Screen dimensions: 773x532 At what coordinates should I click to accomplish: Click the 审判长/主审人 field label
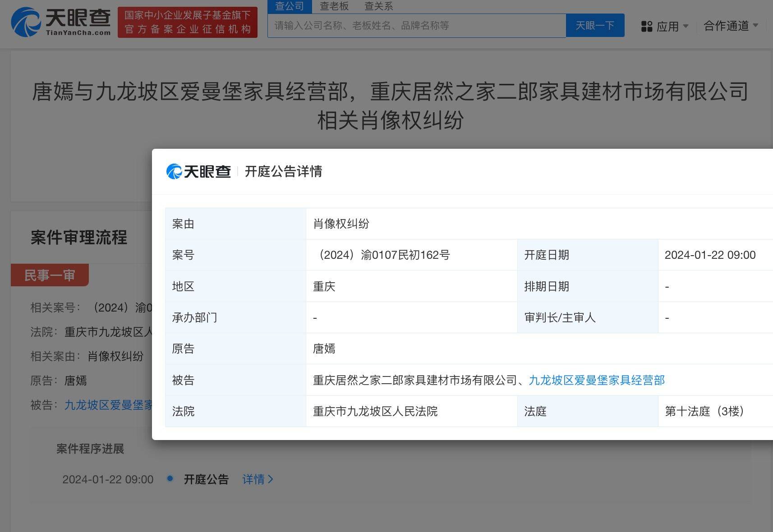pyautogui.click(x=560, y=317)
